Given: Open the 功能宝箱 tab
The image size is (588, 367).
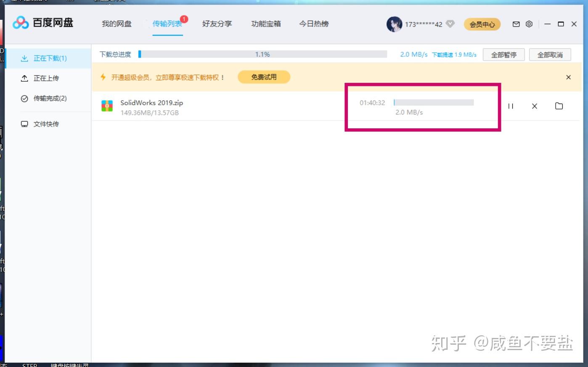Looking at the screenshot, I should (266, 24).
